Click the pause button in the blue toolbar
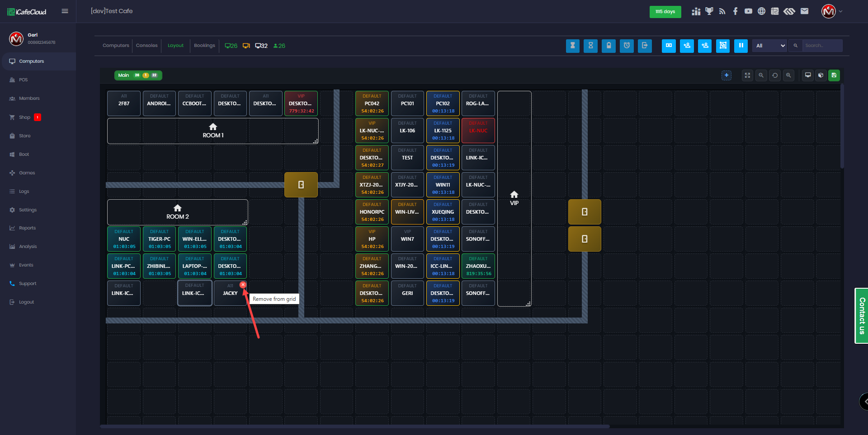This screenshot has width=868, height=435. pos(741,46)
